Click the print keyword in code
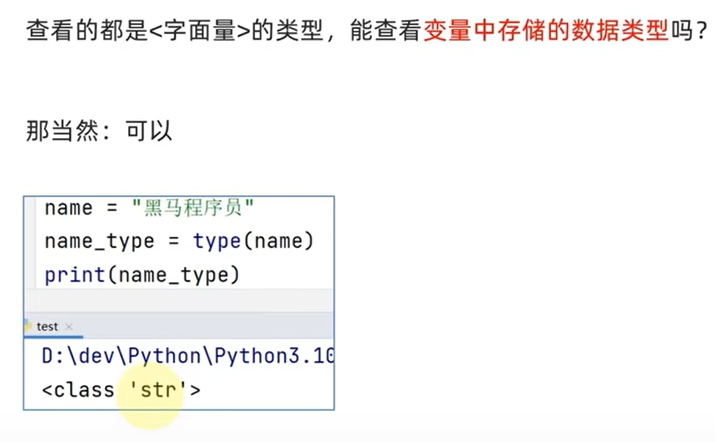 (75, 275)
